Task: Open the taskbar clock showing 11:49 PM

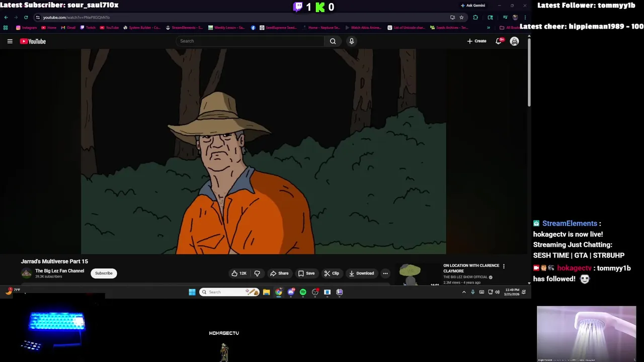Action: tap(512, 292)
